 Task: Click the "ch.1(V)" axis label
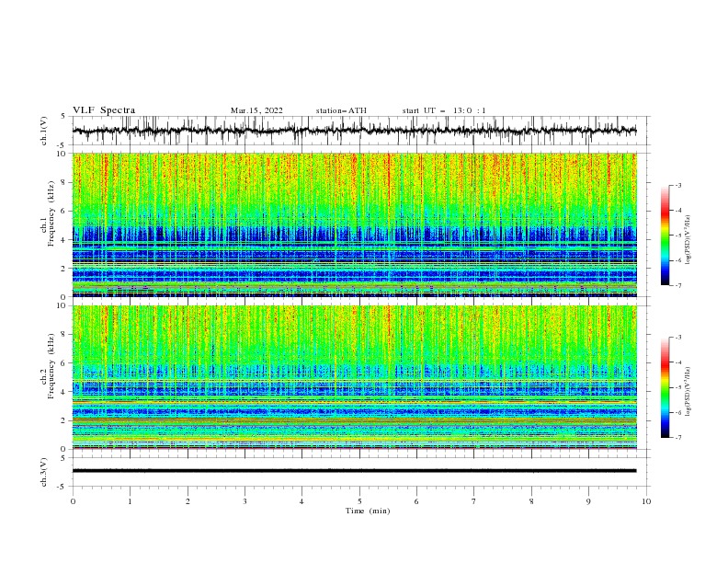pos(43,131)
